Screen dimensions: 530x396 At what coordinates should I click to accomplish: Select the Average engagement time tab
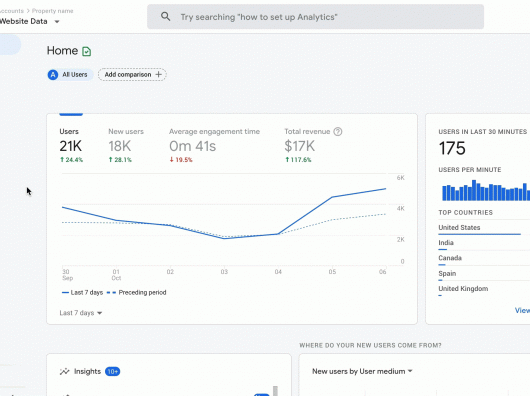pyautogui.click(x=214, y=145)
